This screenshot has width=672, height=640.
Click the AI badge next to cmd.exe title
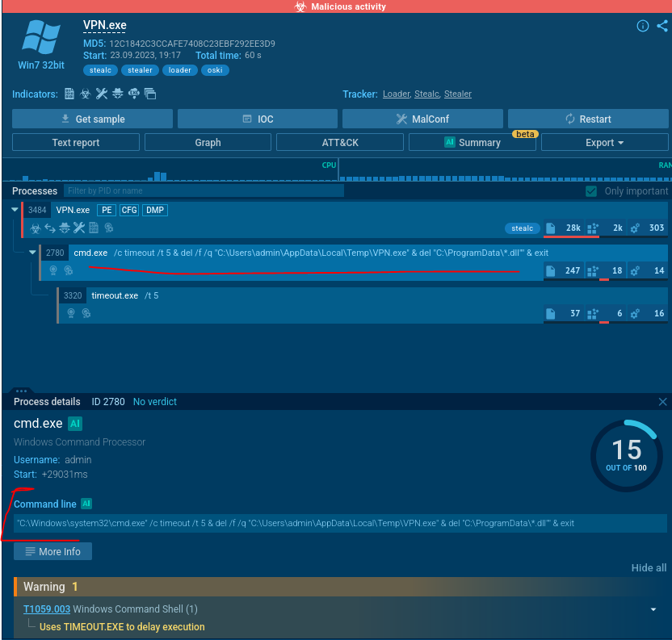75,424
